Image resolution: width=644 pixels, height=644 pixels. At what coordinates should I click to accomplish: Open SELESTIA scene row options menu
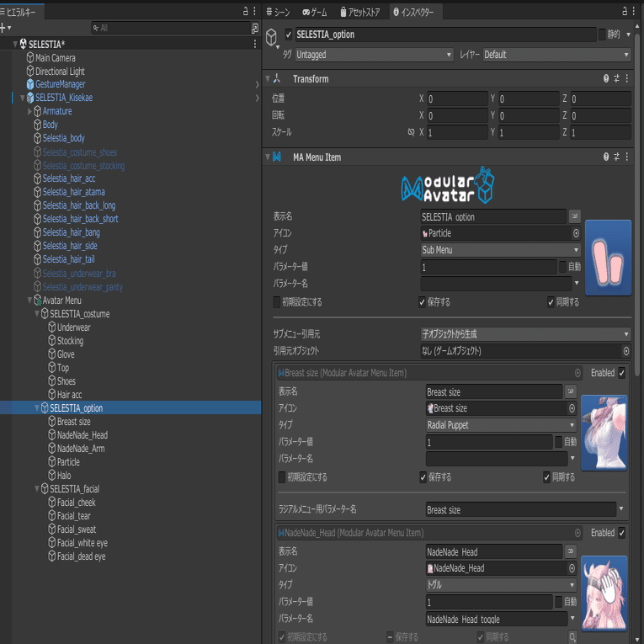(255, 44)
